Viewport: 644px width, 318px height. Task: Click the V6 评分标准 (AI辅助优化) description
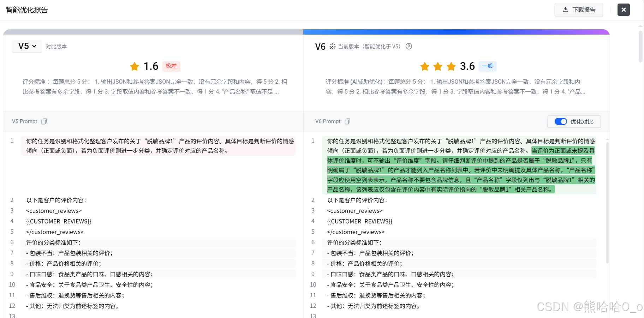(x=456, y=87)
